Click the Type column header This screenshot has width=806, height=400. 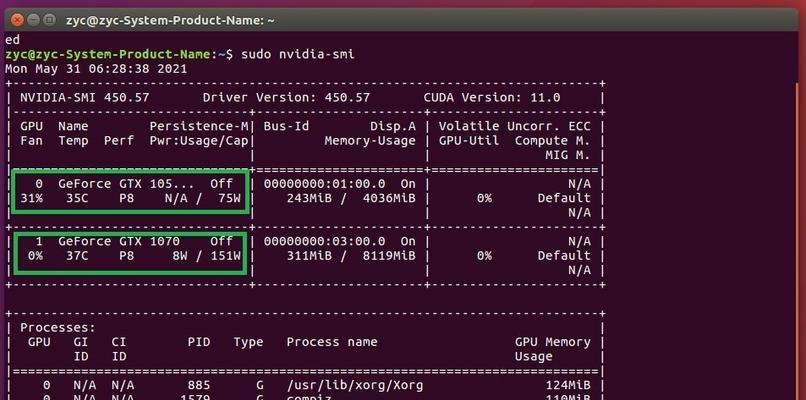point(248,342)
